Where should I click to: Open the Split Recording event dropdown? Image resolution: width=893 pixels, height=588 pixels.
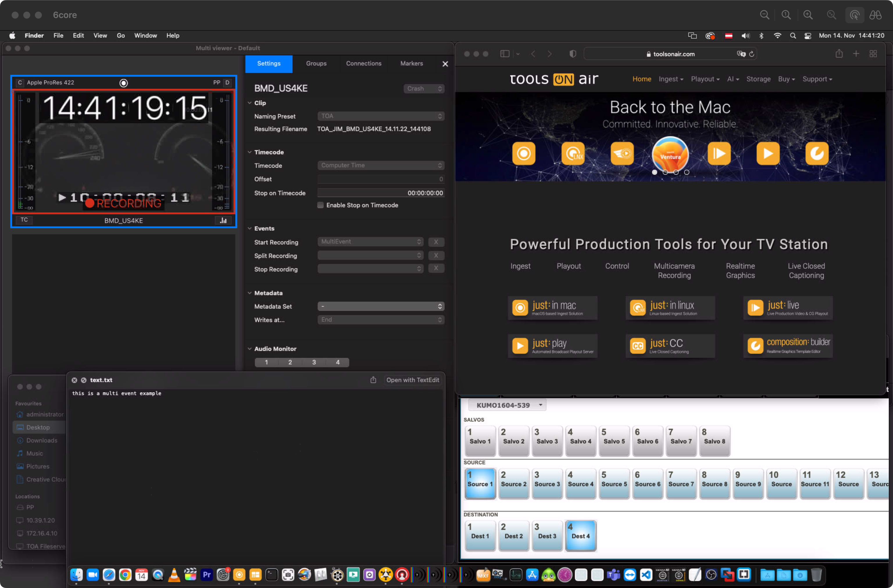point(370,255)
